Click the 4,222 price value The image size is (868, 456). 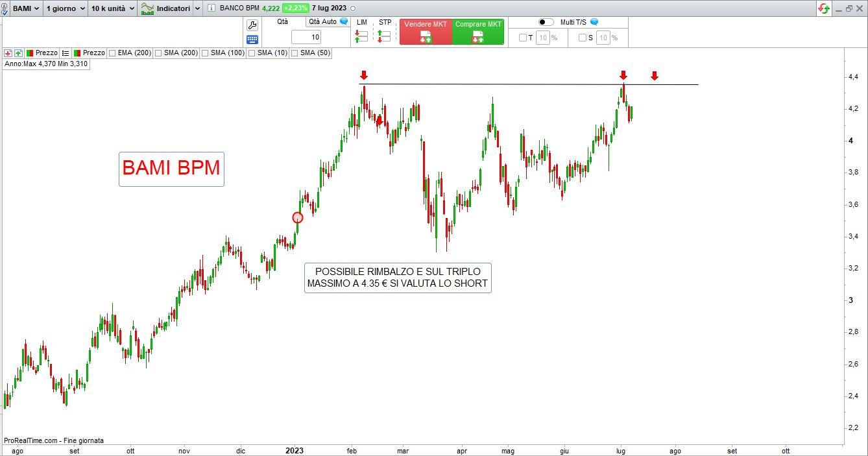271,8
